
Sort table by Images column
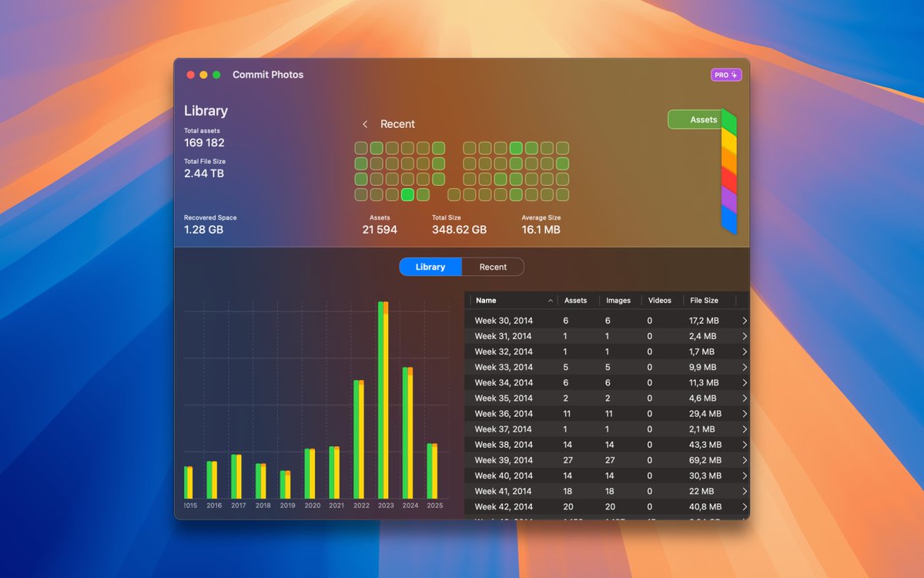(618, 301)
